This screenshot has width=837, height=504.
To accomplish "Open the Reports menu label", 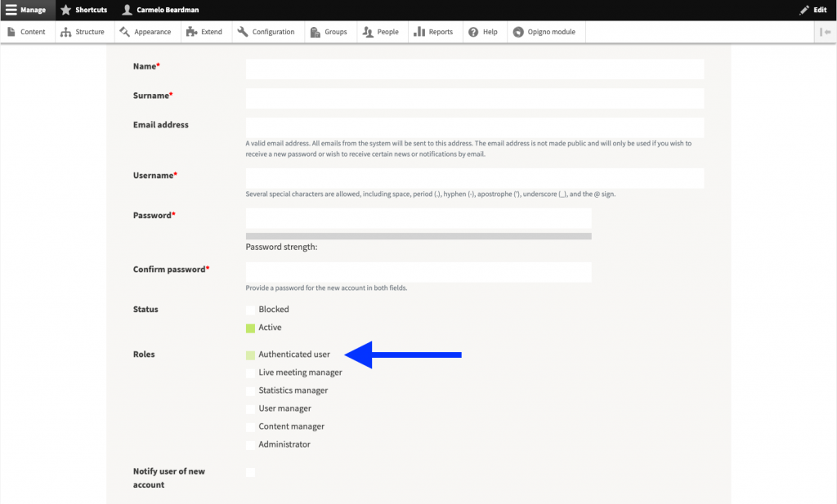I will click(x=441, y=32).
